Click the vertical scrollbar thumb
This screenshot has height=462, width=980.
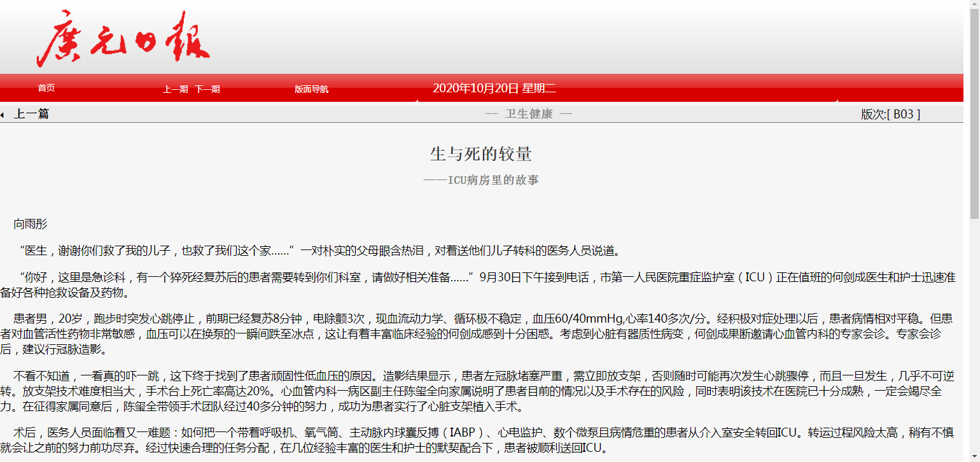[974, 115]
